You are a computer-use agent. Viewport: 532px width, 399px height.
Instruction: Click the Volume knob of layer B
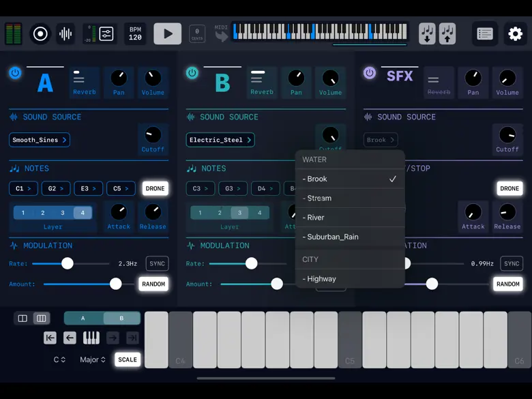click(331, 78)
